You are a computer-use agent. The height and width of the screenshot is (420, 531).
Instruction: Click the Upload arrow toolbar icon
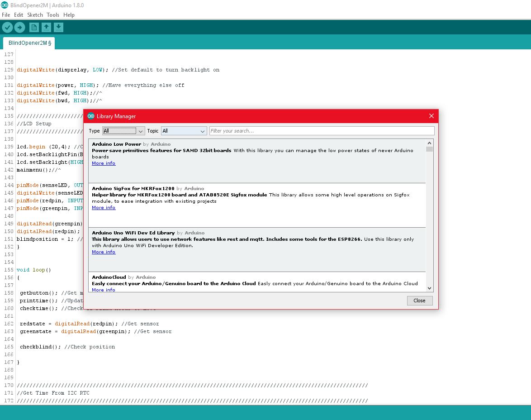(x=19, y=27)
